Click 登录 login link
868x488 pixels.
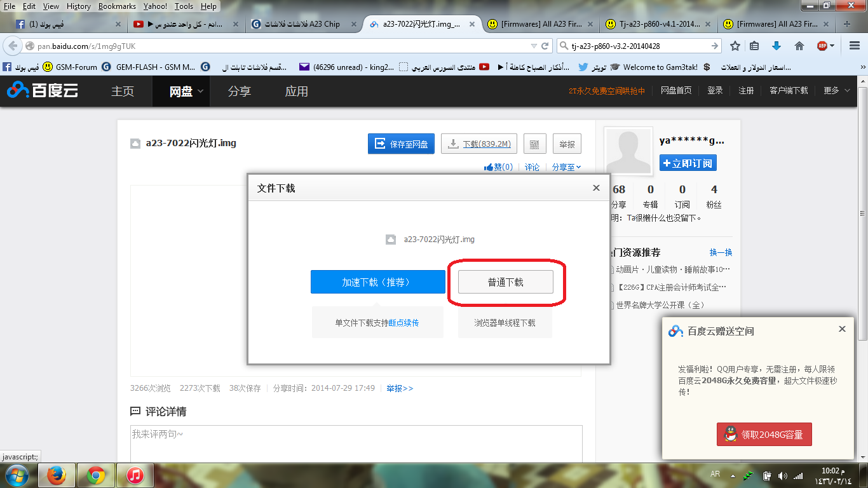715,91
